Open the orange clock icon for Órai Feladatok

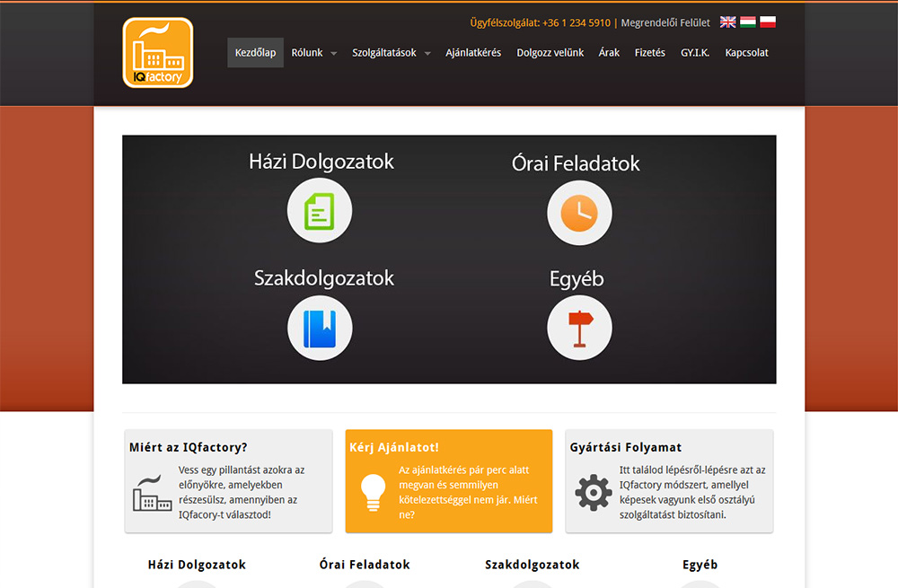coord(579,213)
